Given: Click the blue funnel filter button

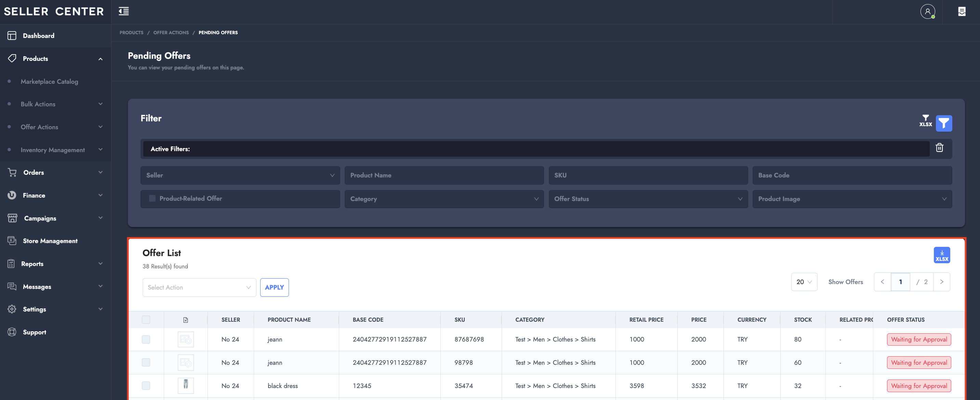Looking at the screenshot, I should pyautogui.click(x=943, y=123).
